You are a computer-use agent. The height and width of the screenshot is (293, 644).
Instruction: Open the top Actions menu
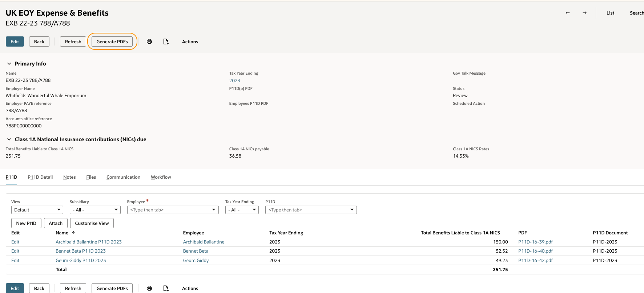coord(190,42)
